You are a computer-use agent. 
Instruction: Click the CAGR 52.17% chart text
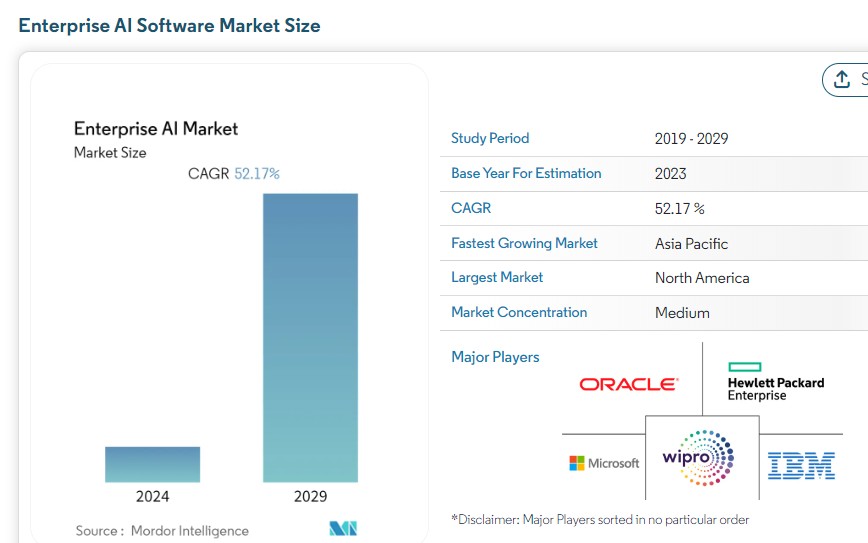(x=234, y=174)
